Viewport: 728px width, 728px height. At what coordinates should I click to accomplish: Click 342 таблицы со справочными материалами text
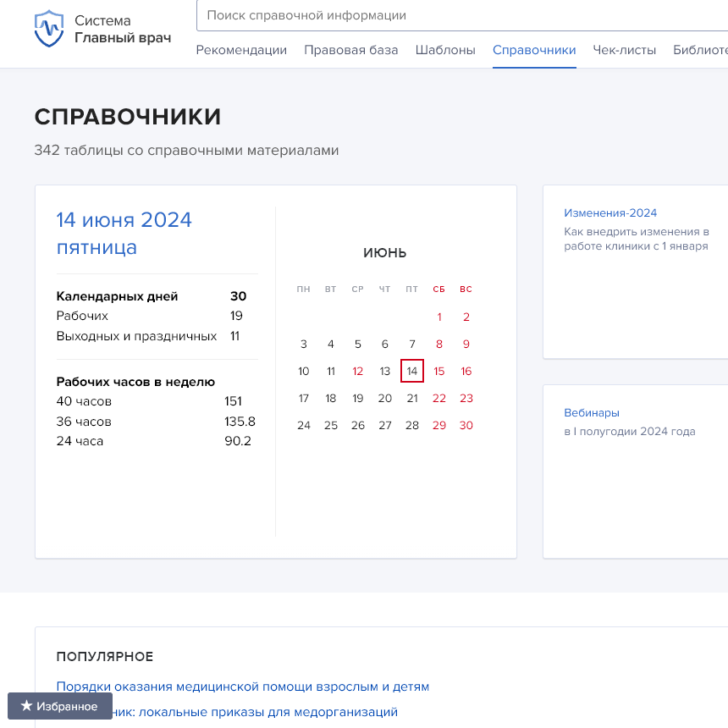click(186, 151)
